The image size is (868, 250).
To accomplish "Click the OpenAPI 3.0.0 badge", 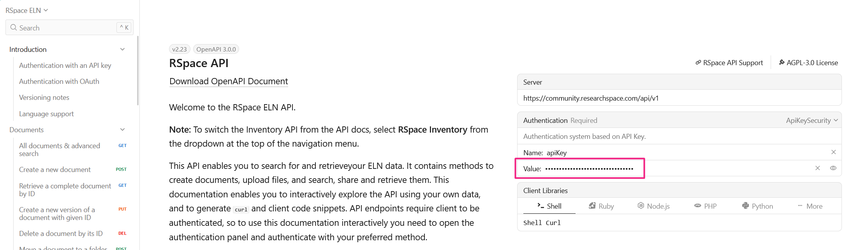I will point(216,49).
